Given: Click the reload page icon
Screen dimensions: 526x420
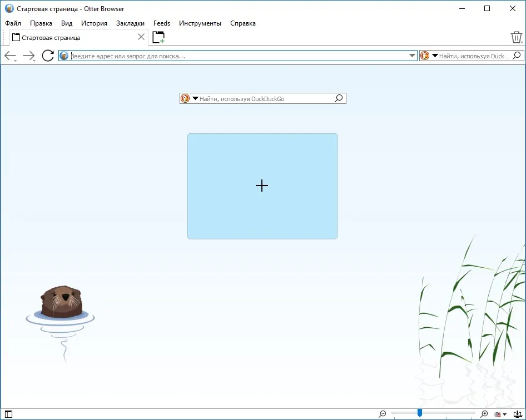Looking at the screenshot, I should click(x=48, y=56).
